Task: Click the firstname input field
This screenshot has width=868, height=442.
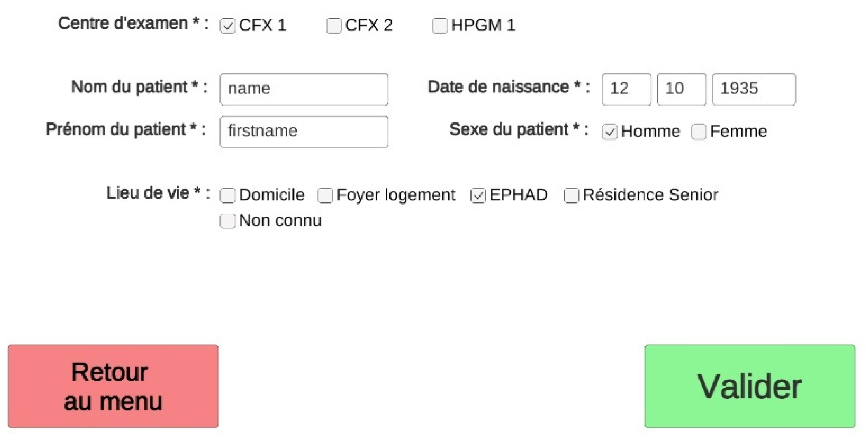Action: pyautogui.click(x=304, y=132)
